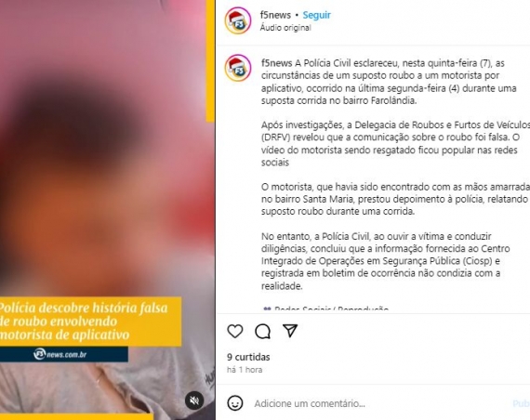Open Áudio original audio link
This screenshot has height=420, width=530.
(285, 28)
